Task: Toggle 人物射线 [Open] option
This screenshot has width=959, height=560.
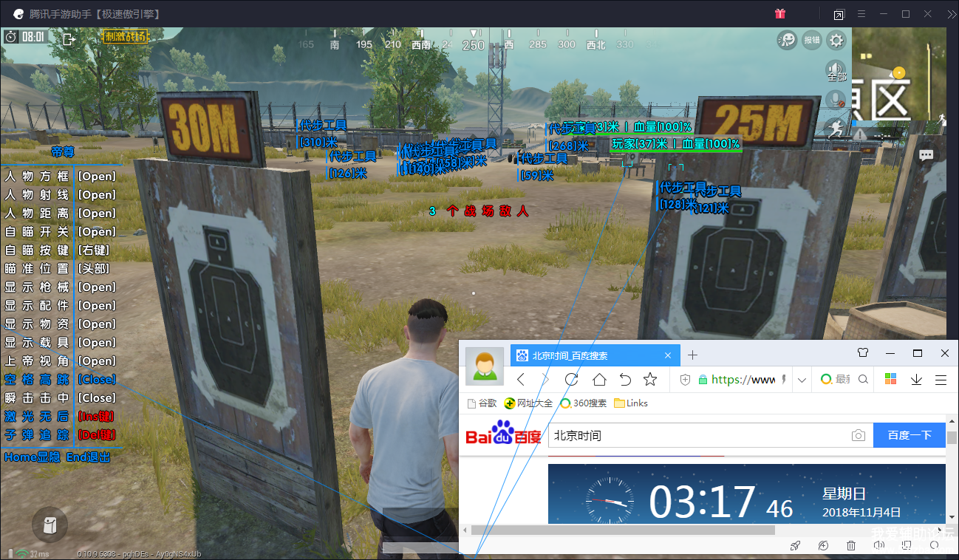Action: [x=60, y=195]
